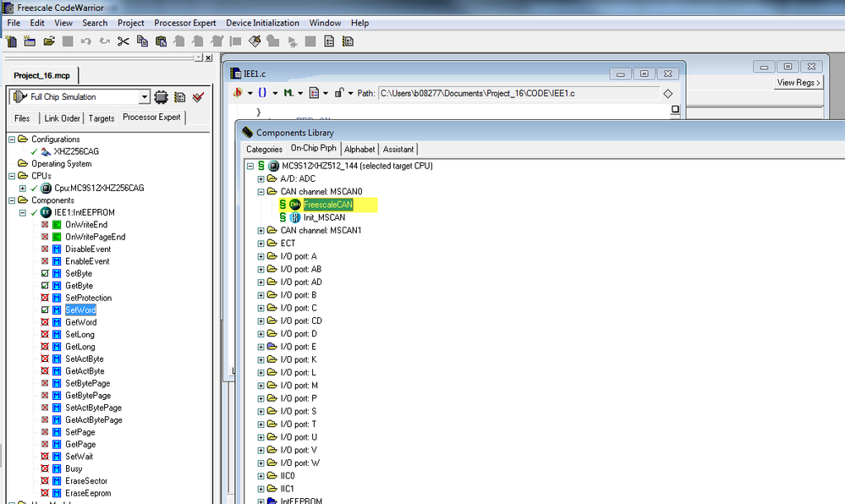Enable the SetProtection method checkbox
Image resolution: width=845 pixels, height=504 pixels.
[x=46, y=298]
